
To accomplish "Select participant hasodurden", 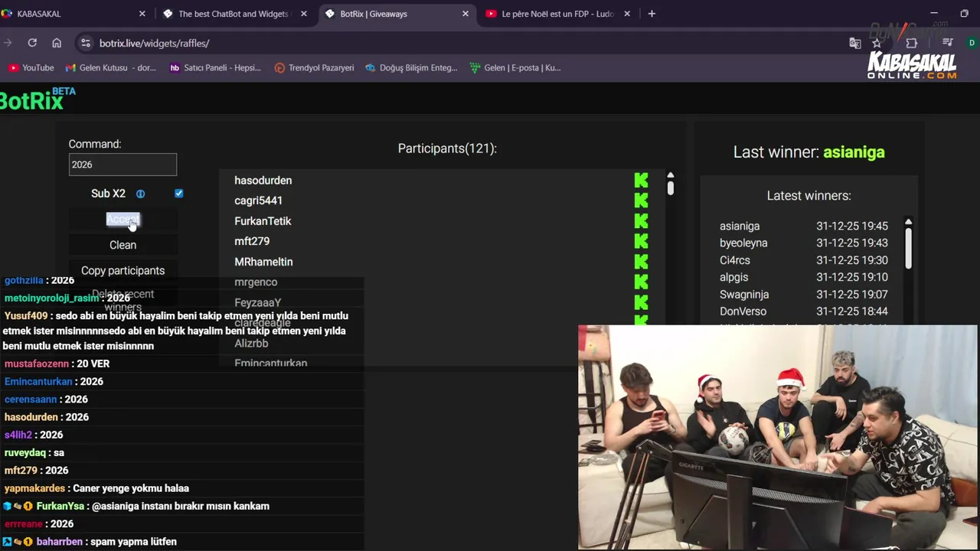I will click(263, 181).
